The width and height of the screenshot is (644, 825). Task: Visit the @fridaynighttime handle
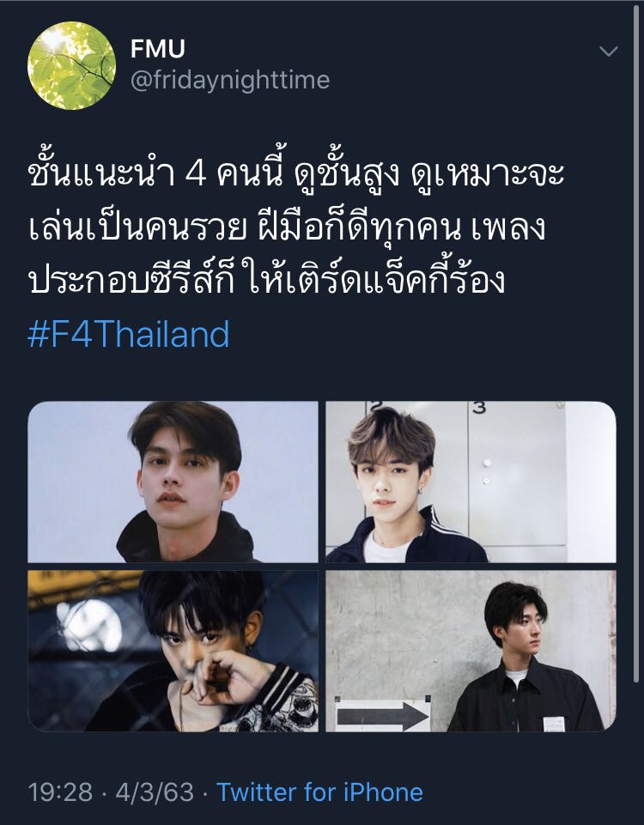tap(230, 80)
